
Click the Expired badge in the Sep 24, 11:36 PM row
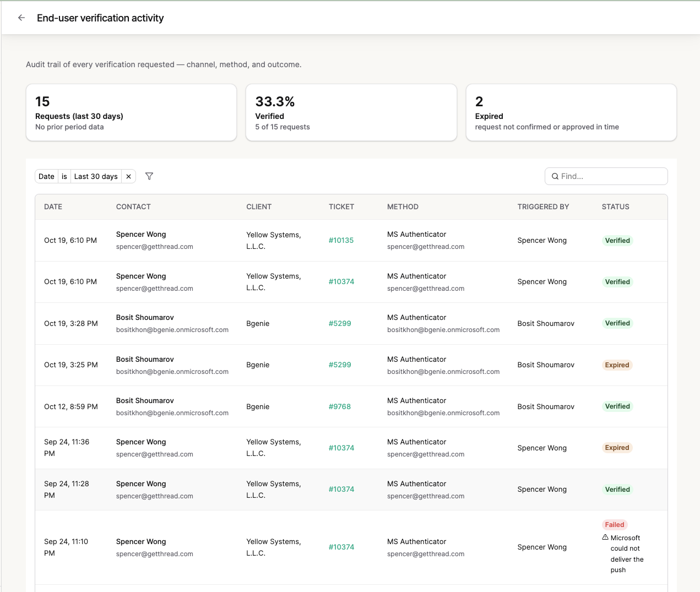[617, 448]
